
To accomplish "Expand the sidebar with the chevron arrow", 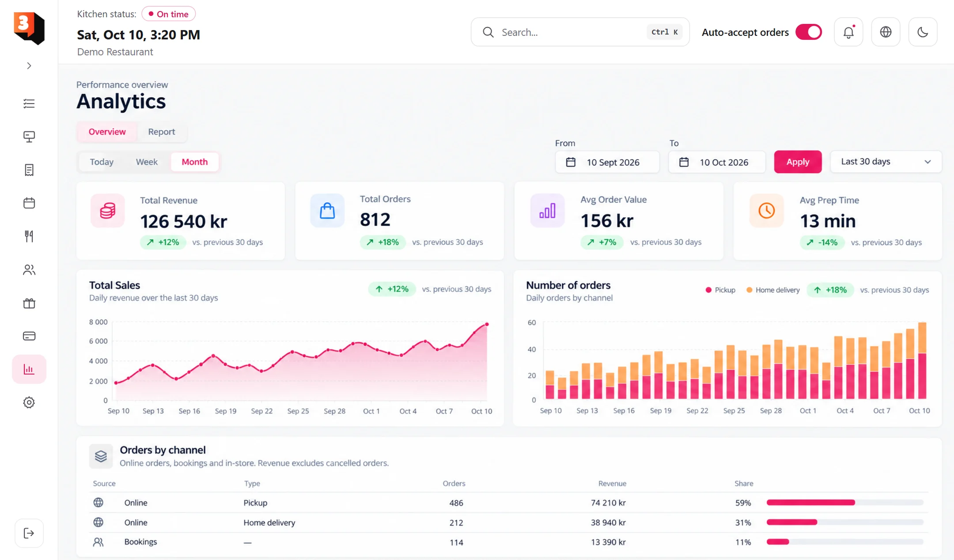I will [x=29, y=66].
